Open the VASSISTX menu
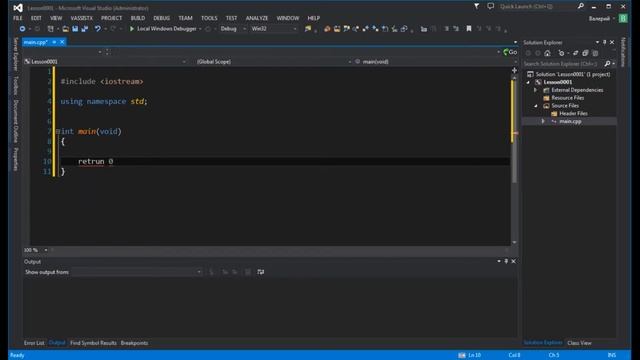 (82, 18)
